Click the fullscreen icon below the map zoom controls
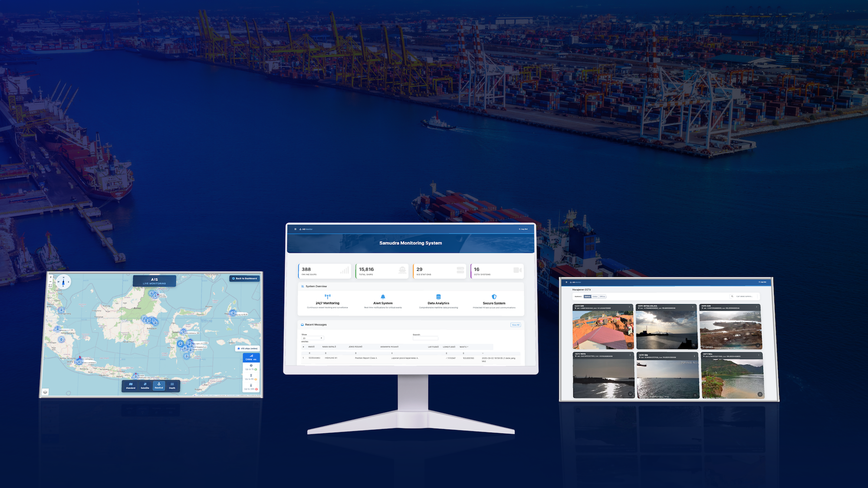The image size is (868, 488). coord(50,286)
